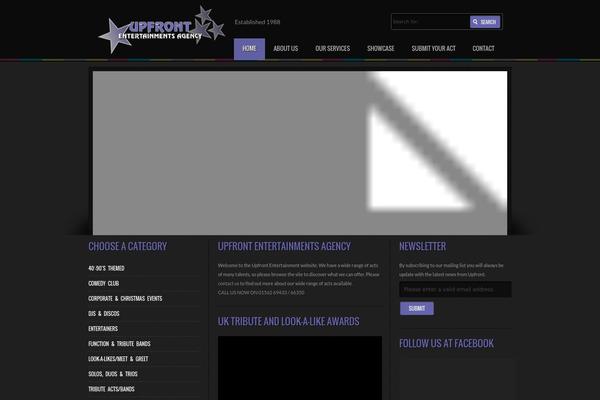
Task: Open Function & Tribute Bands category
Action: [119, 344]
